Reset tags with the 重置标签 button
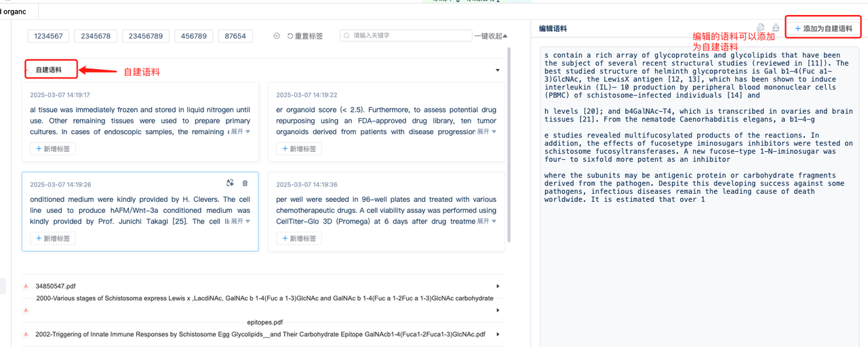 pyautogui.click(x=305, y=36)
